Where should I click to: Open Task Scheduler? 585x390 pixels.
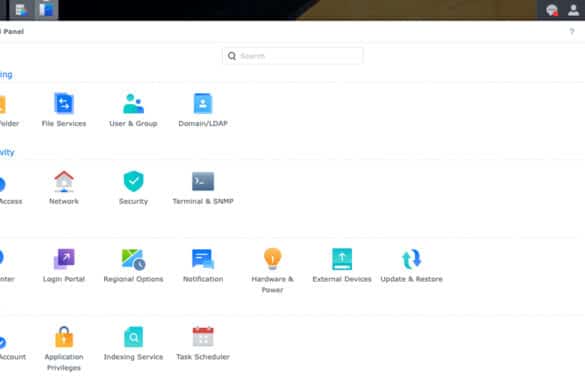(x=203, y=343)
